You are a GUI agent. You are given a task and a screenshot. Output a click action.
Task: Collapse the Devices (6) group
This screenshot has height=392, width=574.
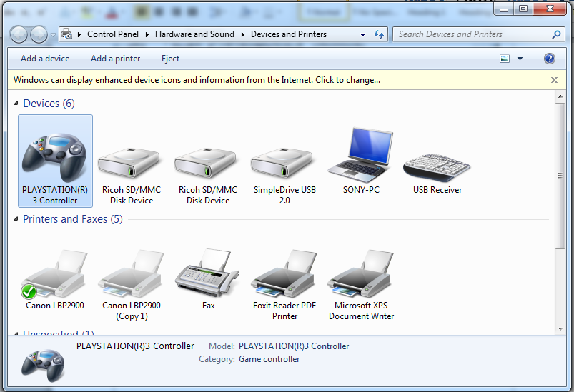pos(16,104)
